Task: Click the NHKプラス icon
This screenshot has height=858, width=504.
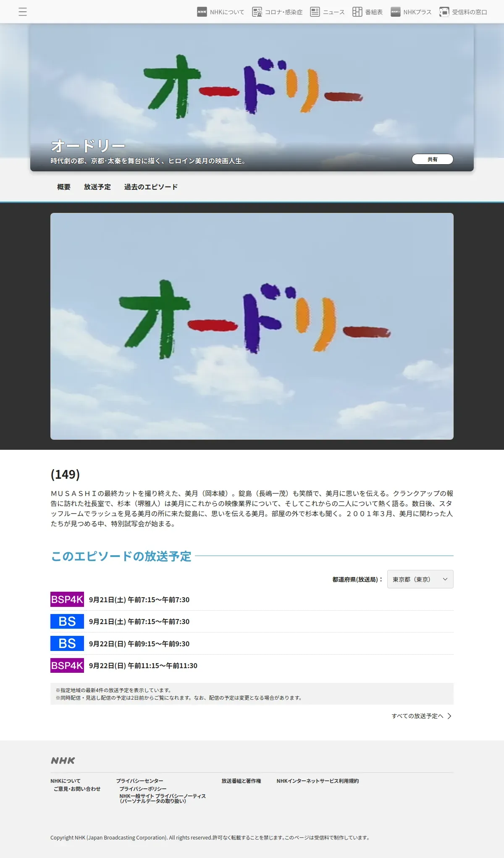Action: click(396, 12)
